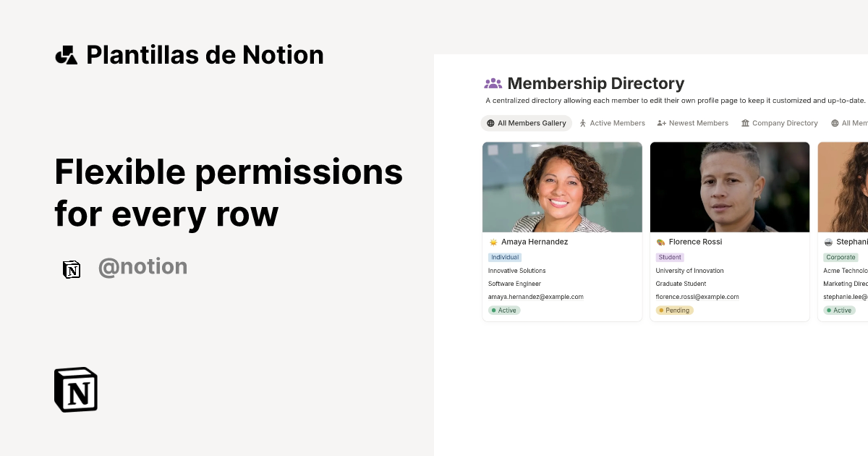Click the yellow Pending status badge
868x456 pixels.
pyautogui.click(x=674, y=311)
